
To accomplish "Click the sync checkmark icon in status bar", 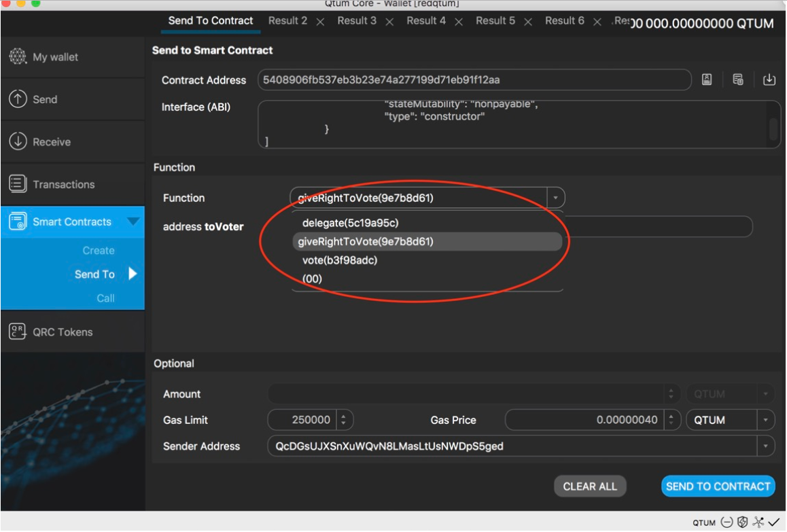I will point(773,522).
